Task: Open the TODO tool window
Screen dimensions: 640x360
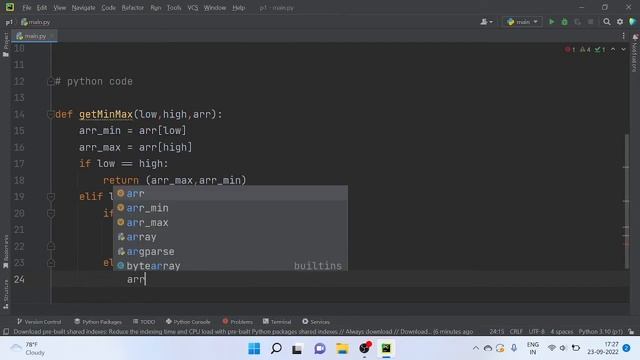Action: pos(144,322)
